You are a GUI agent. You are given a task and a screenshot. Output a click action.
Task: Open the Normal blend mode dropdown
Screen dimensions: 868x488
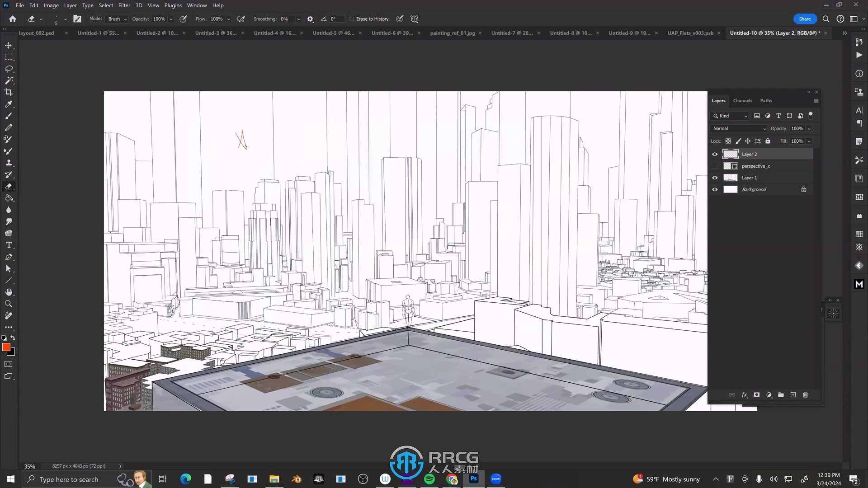(739, 129)
